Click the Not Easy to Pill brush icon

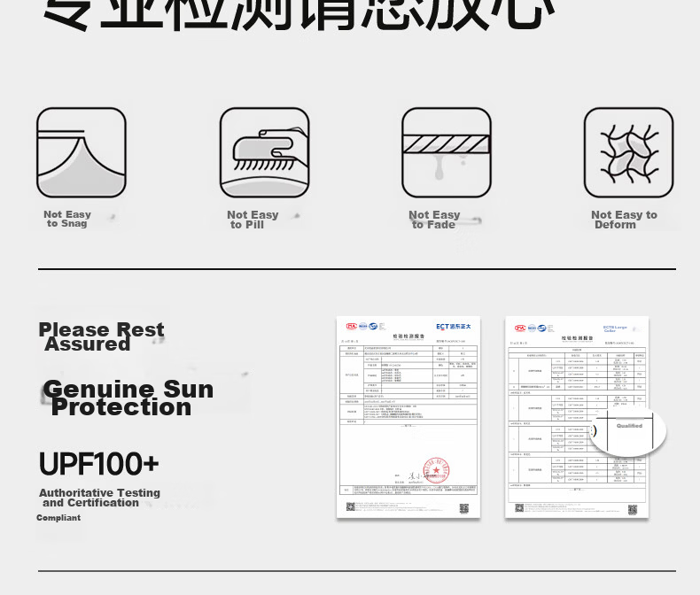pyautogui.click(x=264, y=152)
